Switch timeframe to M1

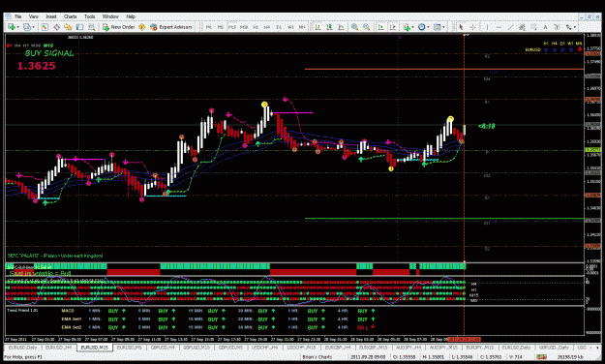(x=209, y=27)
